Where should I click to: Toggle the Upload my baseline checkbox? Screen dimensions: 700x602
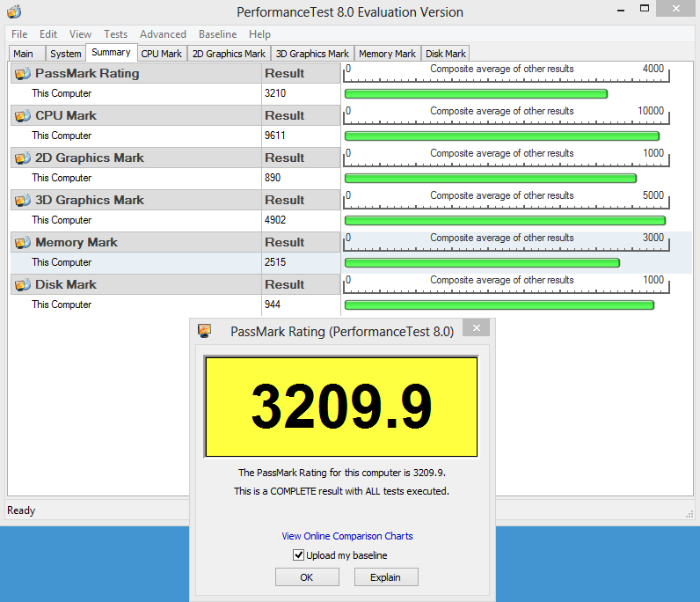pyautogui.click(x=298, y=555)
